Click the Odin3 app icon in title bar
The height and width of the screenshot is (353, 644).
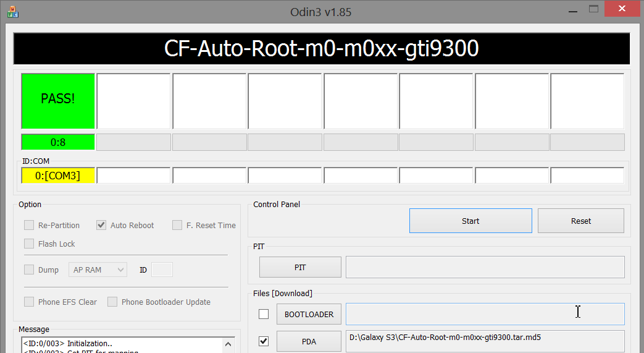click(13, 12)
